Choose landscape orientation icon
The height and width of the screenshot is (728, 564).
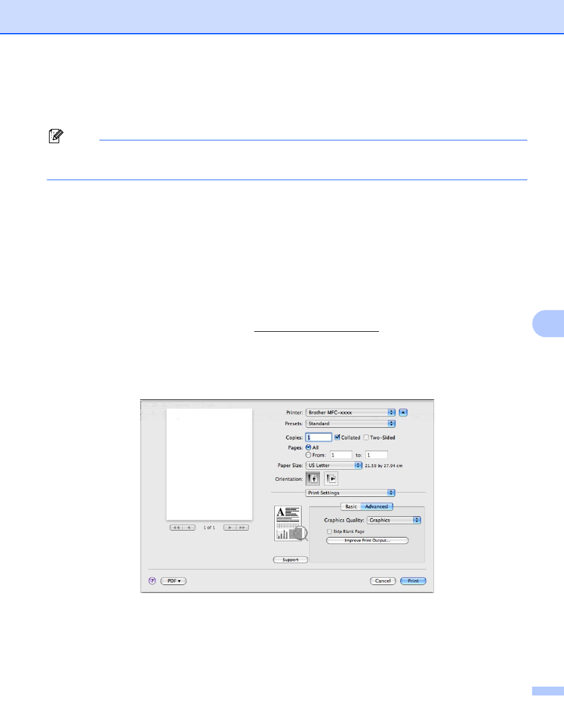(330, 479)
